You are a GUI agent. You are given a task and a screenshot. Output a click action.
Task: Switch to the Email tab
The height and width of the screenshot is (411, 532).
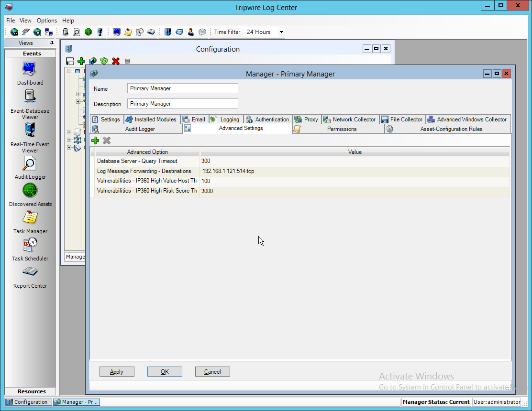[195, 119]
